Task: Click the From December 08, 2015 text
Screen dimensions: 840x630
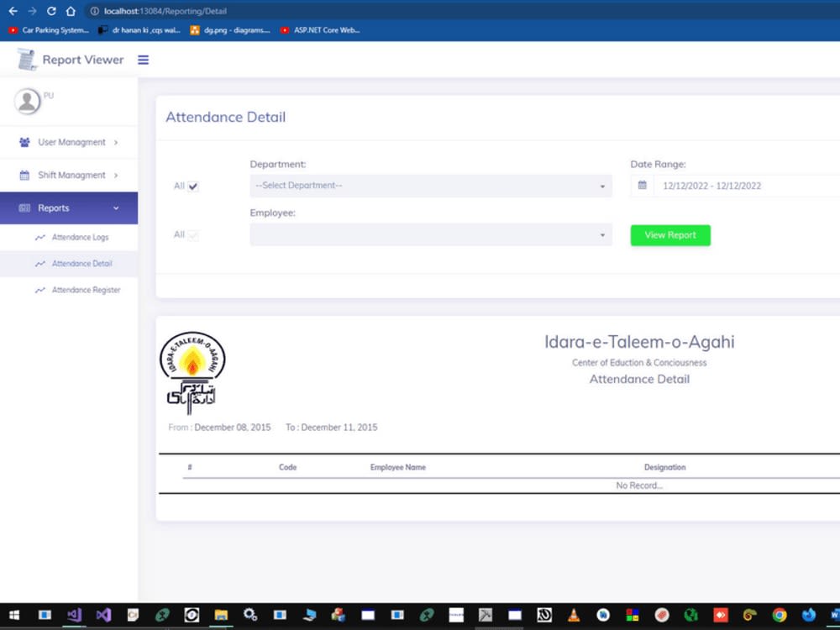Action: tap(219, 428)
